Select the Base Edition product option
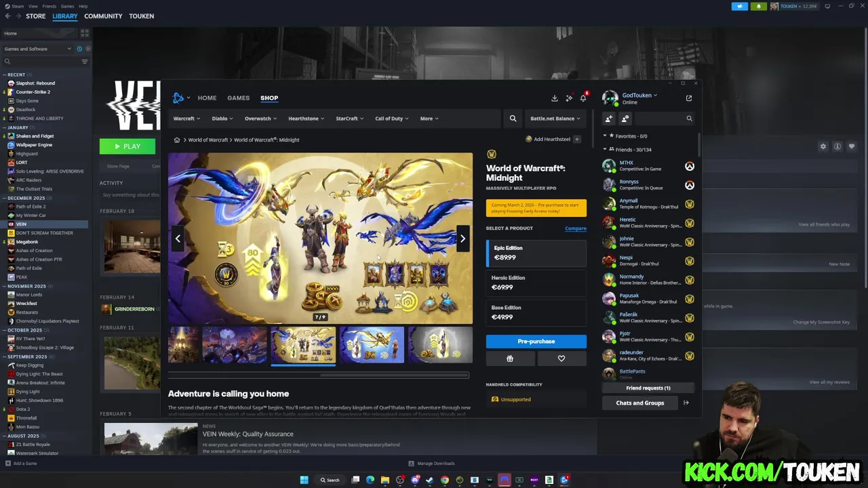The height and width of the screenshot is (488, 868). 536,312
